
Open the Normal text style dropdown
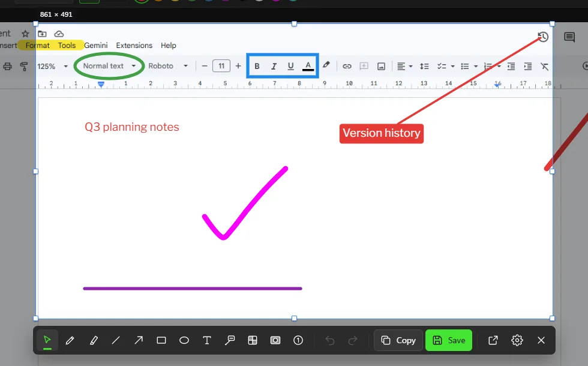click(x=109, y=66)
